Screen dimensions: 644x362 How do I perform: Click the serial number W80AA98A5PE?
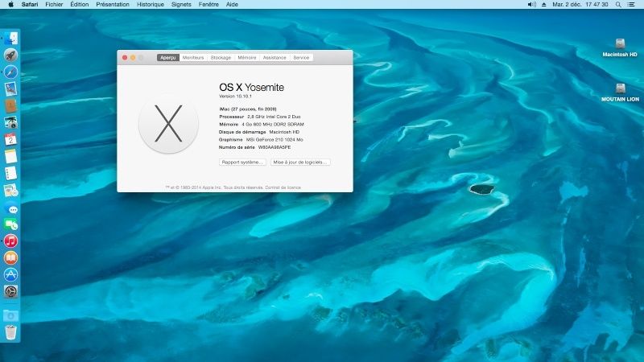[x=275, y=147]
